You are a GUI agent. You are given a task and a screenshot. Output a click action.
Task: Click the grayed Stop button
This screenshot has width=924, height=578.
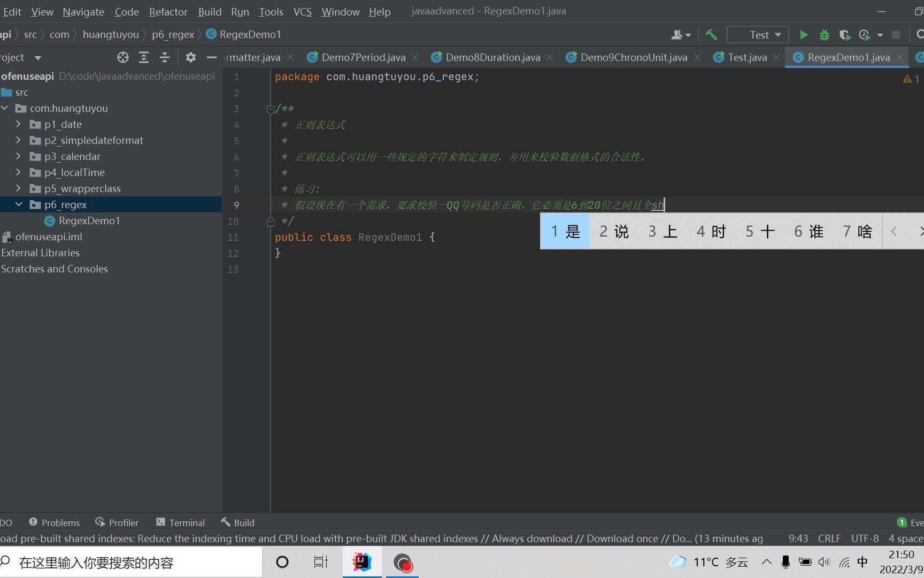[896, 35]
